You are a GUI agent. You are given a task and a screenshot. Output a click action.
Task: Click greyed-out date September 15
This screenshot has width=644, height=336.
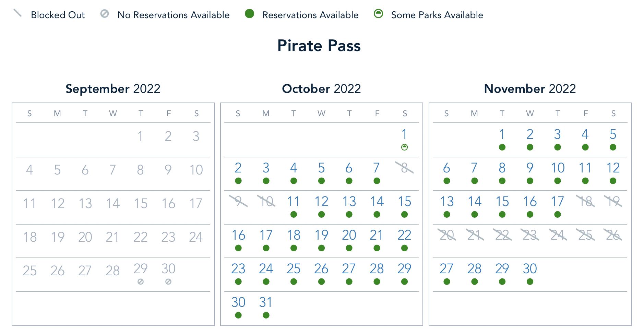(x=141, y=204)
